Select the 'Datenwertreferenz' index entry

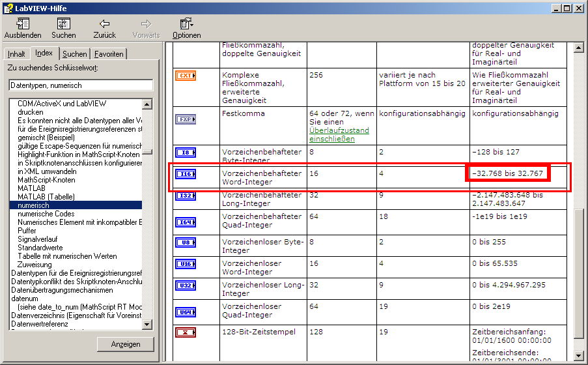[x=39, y=324]
